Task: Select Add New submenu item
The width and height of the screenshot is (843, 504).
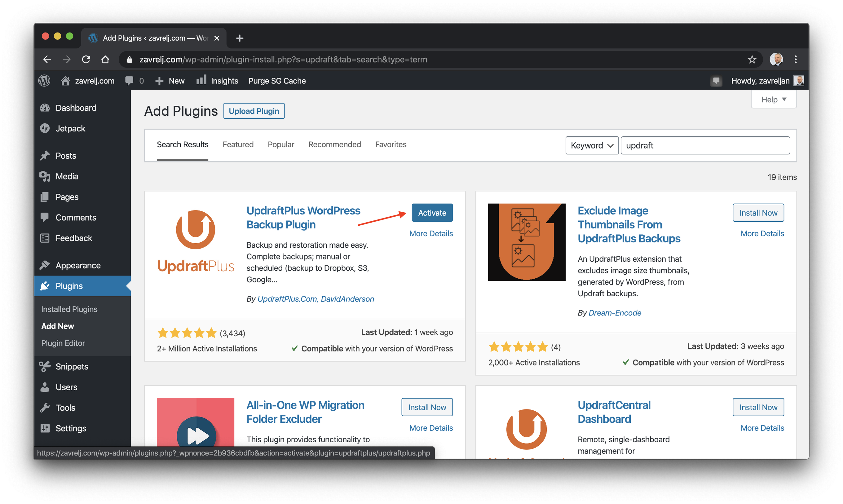Action: (x=57, y=326)
